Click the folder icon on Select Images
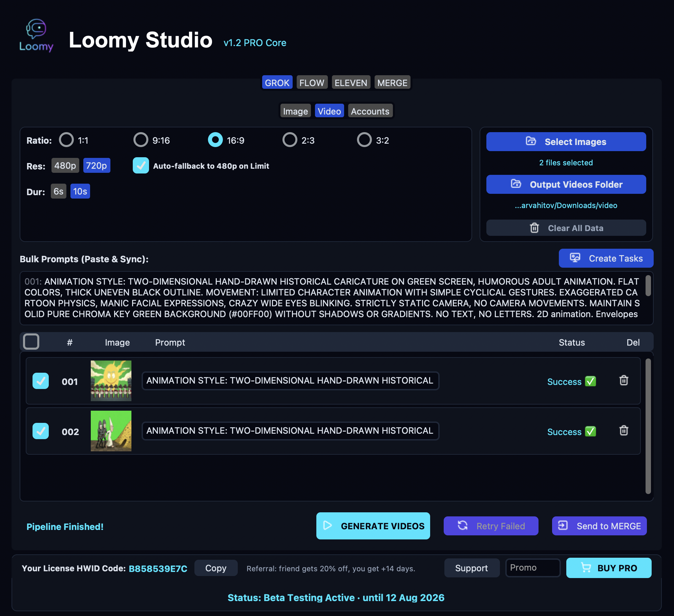 (531, 141)
